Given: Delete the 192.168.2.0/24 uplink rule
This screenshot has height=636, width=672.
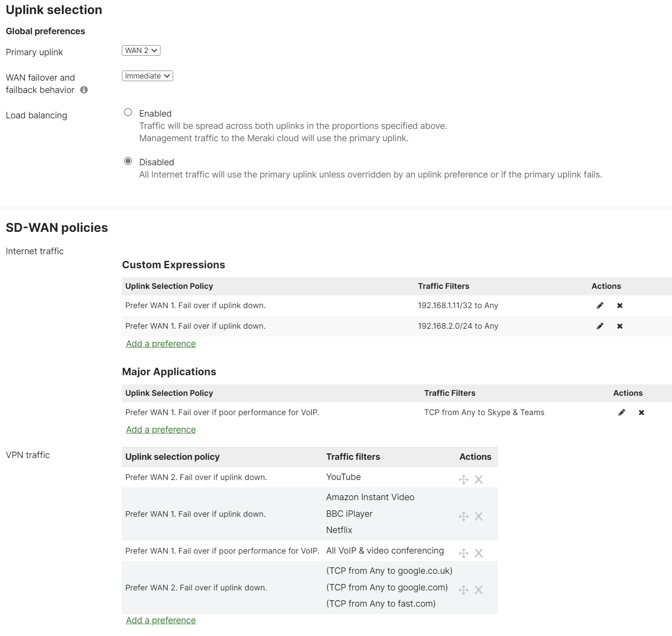Looking at the screenshot, I should point(619,326).
